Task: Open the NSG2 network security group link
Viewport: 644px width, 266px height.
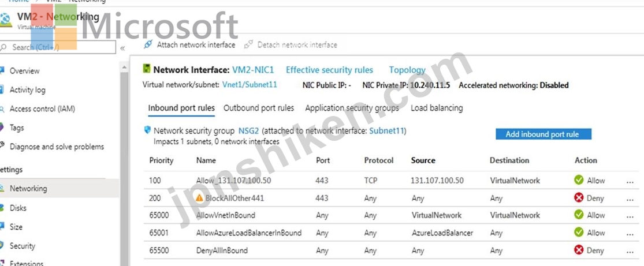Action: [x=249, y=131]
